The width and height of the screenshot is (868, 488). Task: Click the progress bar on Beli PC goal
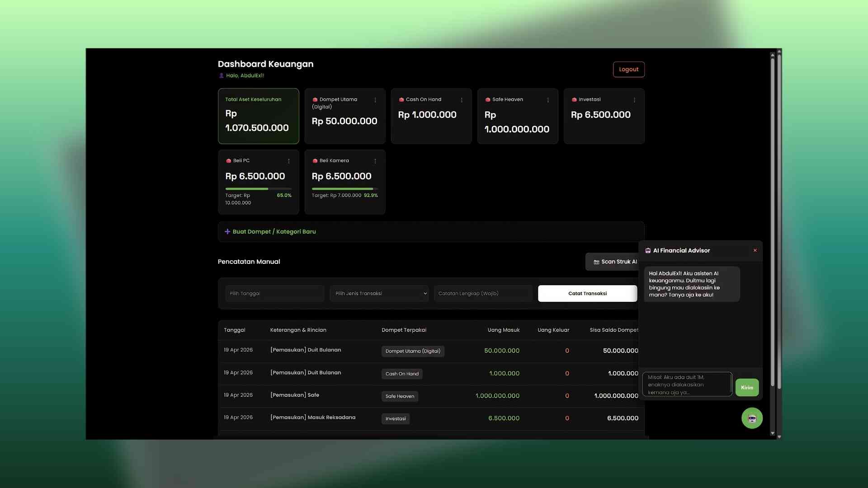pos(258,188)
